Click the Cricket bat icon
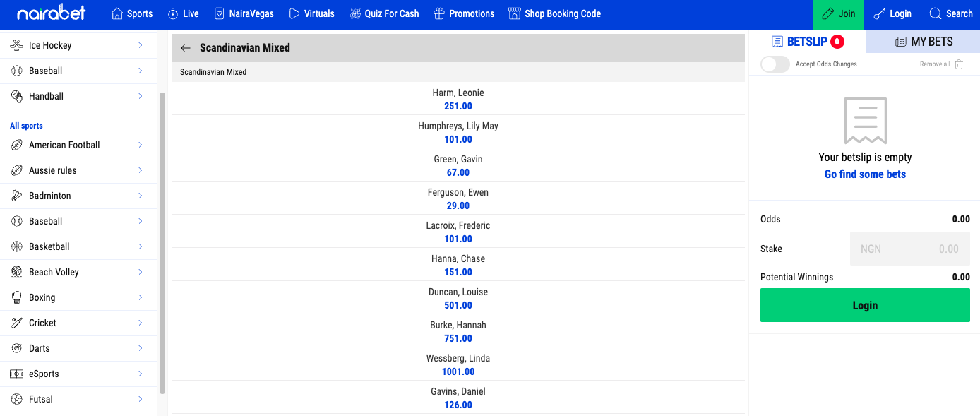 pyautogui.click(x=16, y=323)
